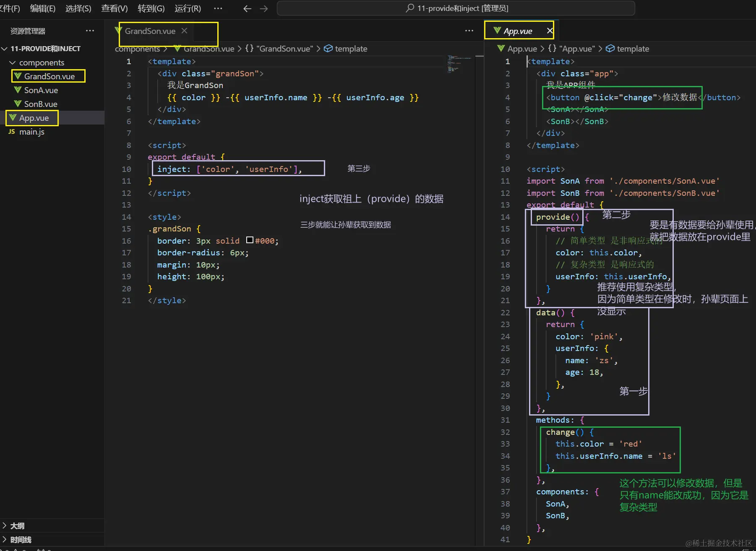Click the "name: 'zs'," data line
This screenshot has height=551, width=756.
pyautogui.click(x=591, y=361)
